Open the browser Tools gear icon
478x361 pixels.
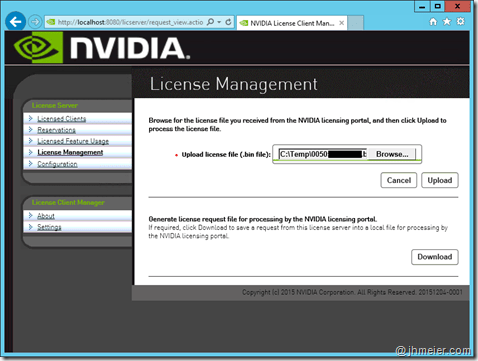(461, 22)
